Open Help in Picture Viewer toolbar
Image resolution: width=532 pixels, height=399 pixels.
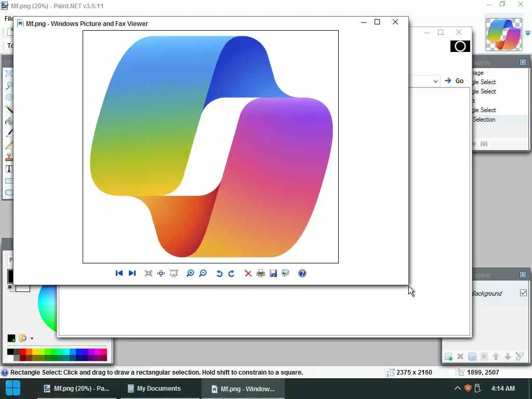click(x=302, y=273)
